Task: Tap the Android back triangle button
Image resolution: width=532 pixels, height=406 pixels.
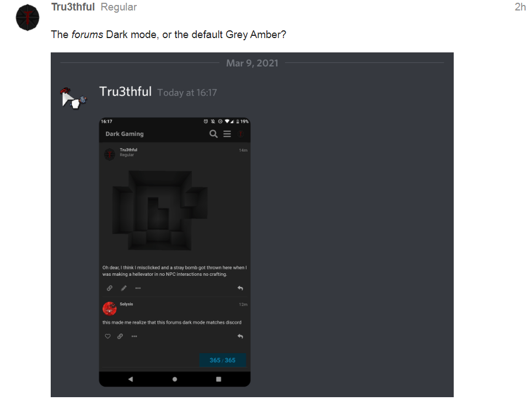Action: pyautogui.click(x=131, y=379)
